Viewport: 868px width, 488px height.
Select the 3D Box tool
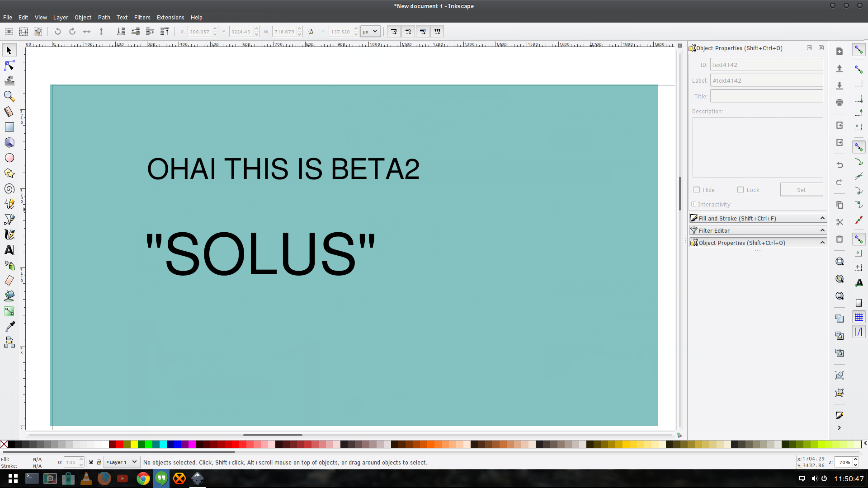pos(9,142)
